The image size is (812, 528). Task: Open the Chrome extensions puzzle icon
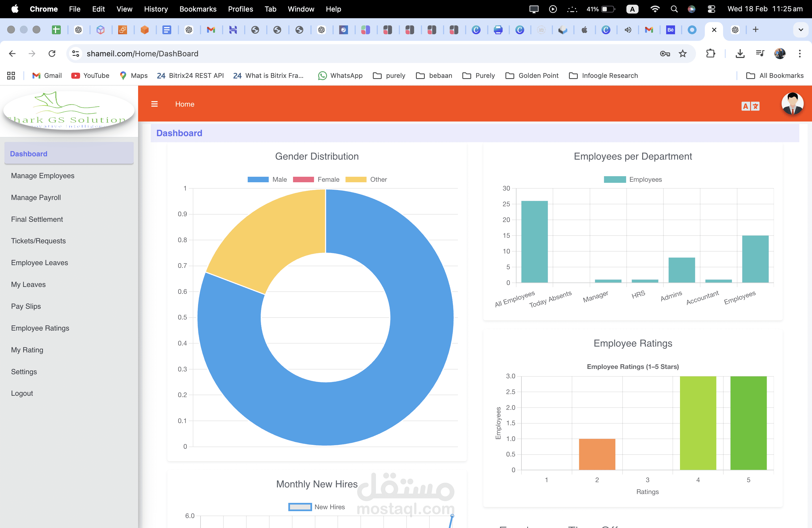(x=711, y=54)
